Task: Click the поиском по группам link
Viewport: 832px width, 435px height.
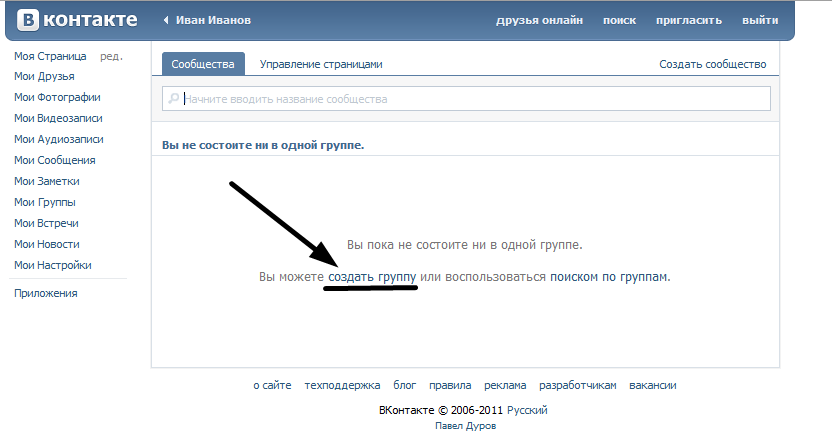Action: (609, 276)
